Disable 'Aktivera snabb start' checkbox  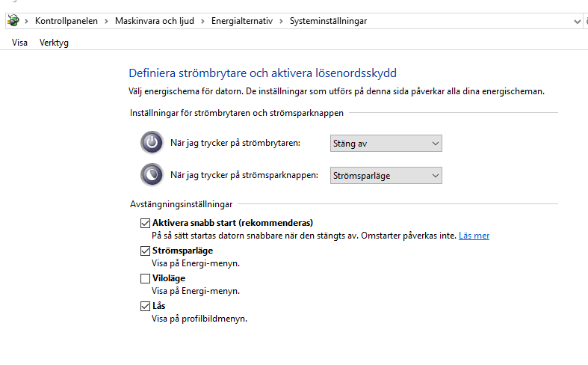click(145, 223)
